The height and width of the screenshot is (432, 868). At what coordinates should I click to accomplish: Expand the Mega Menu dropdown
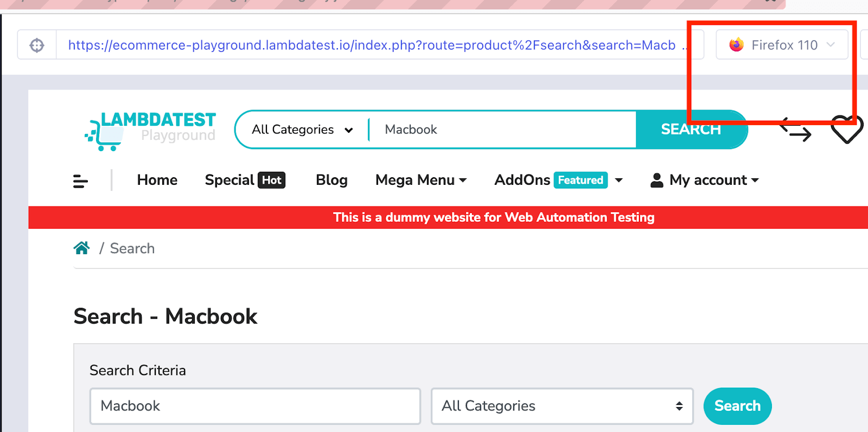point(421,180)
